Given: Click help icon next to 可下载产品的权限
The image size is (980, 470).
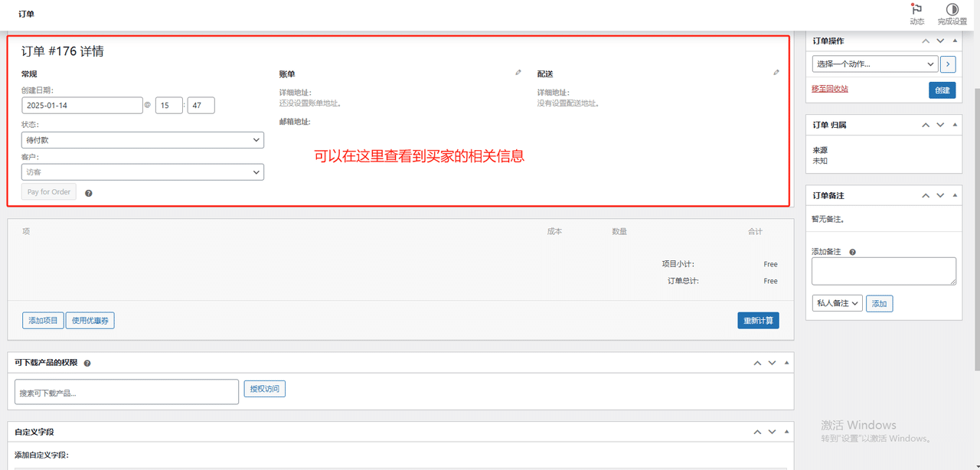Looking at the screenshot, I should pyautogui.click(x=87, y=363).
